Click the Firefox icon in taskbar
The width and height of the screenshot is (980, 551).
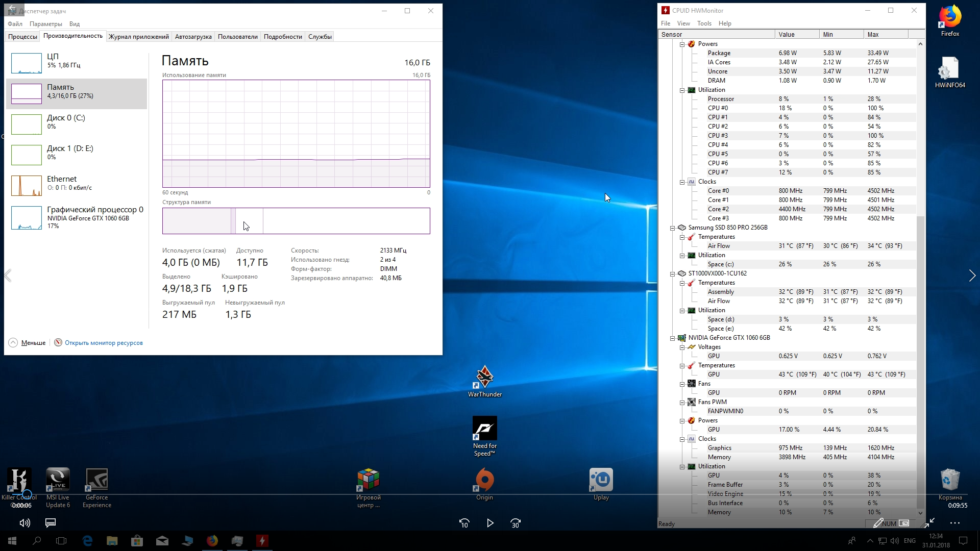pos(212,541)
